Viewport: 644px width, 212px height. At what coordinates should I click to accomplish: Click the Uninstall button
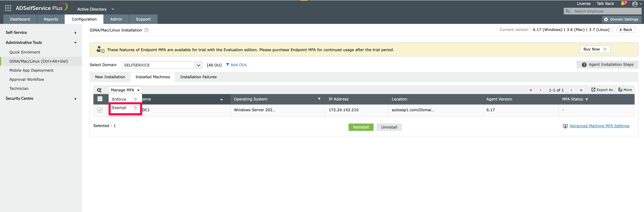pyautogui.click(x=389, y=127)
